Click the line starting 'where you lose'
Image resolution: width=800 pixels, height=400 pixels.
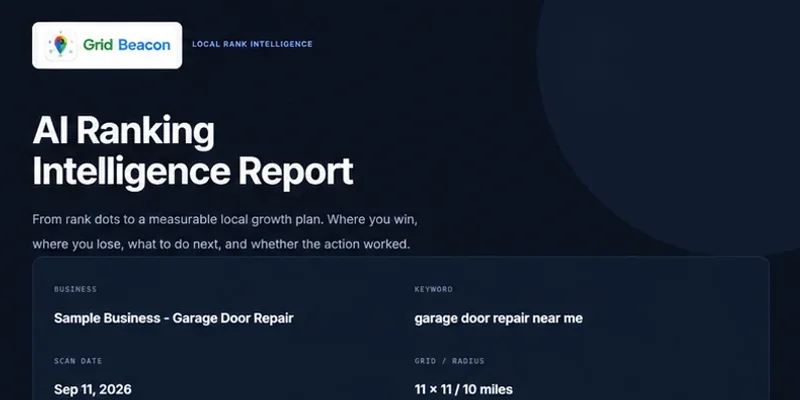[221, 244]
